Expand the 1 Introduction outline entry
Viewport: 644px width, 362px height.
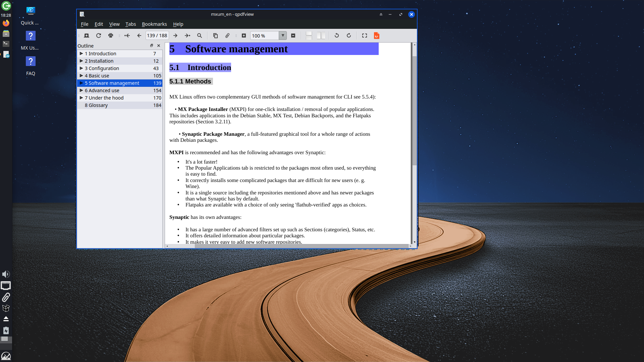pyautogui.click(x=81, y=53)
